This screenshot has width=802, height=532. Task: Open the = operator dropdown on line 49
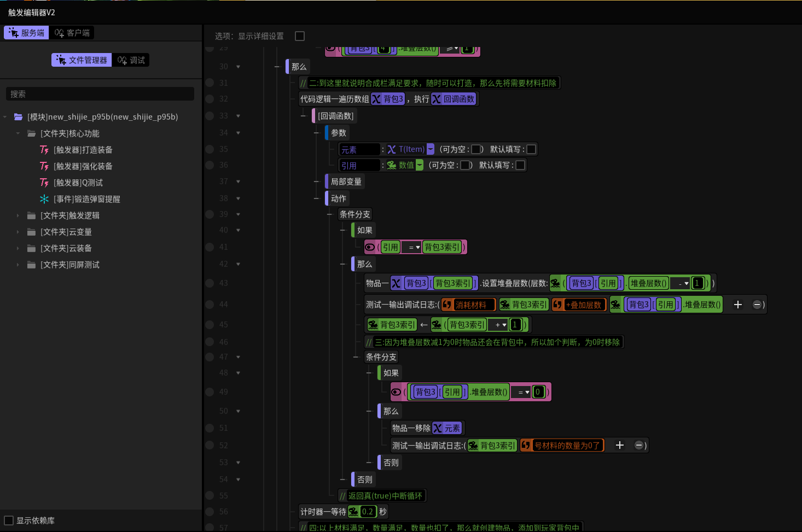pos(521,392)
